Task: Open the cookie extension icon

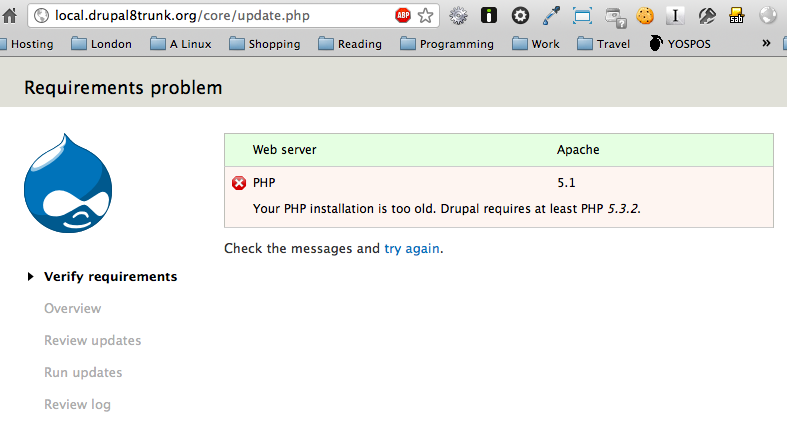Action: tap(645, 16)
